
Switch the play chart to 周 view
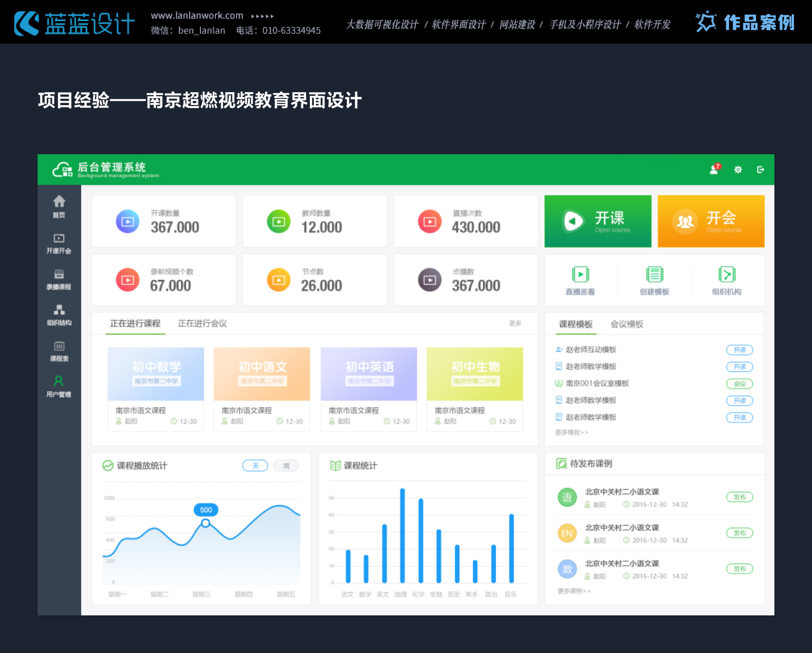(286, 466)
